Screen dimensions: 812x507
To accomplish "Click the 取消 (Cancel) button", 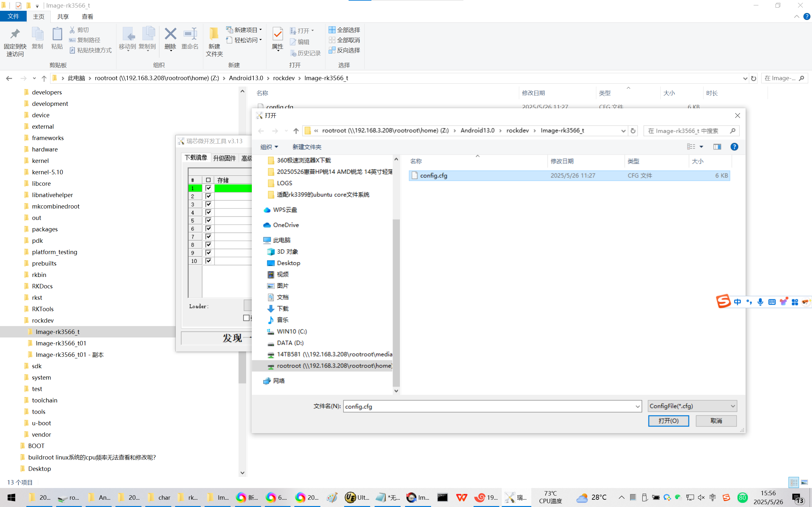I will [716, 421].
